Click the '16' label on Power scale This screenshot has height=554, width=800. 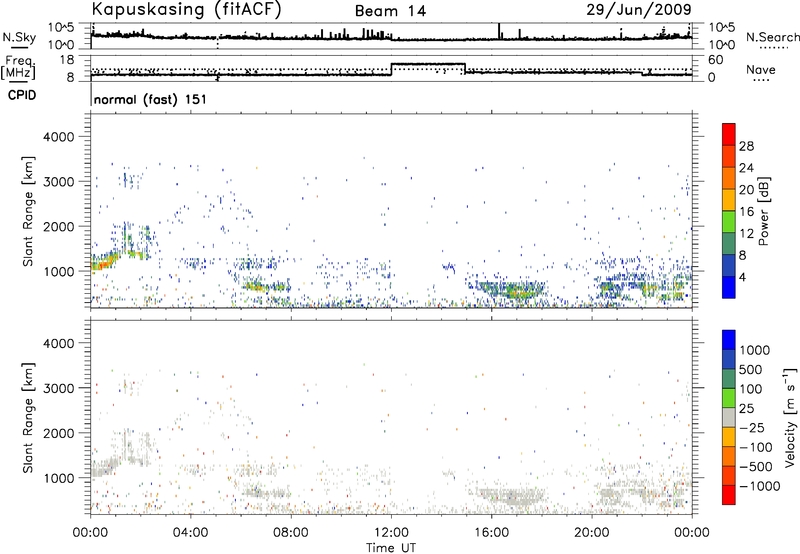click(746, 212)
